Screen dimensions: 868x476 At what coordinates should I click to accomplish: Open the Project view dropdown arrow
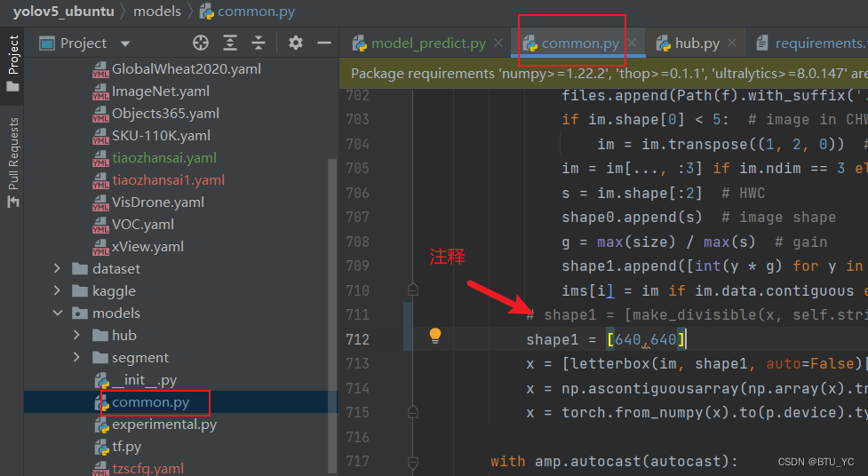pos(125,44)
